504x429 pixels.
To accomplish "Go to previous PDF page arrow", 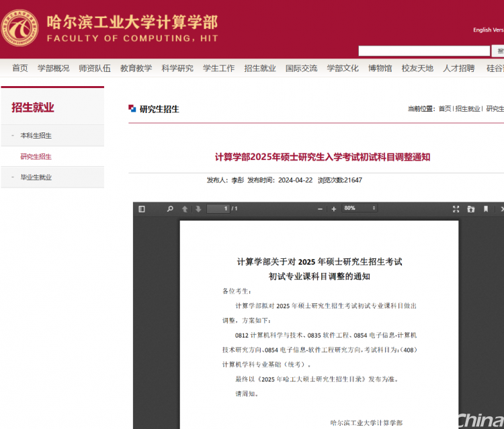I will click(185, 209).
